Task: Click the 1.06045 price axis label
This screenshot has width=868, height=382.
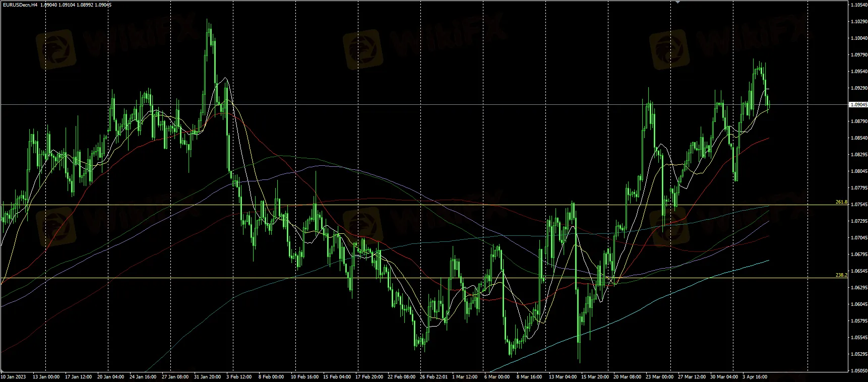Action: pyautogui.click(x=858, y=304)
